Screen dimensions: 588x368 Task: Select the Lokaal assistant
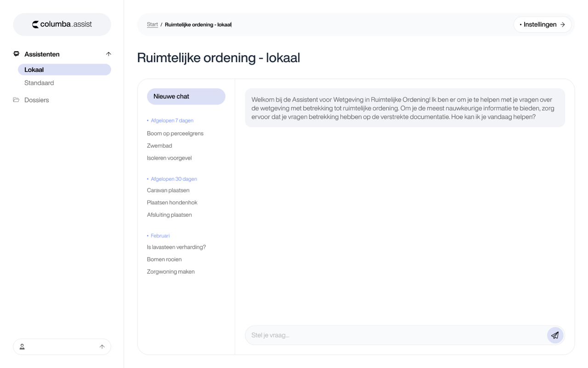(x=64, y=69)
